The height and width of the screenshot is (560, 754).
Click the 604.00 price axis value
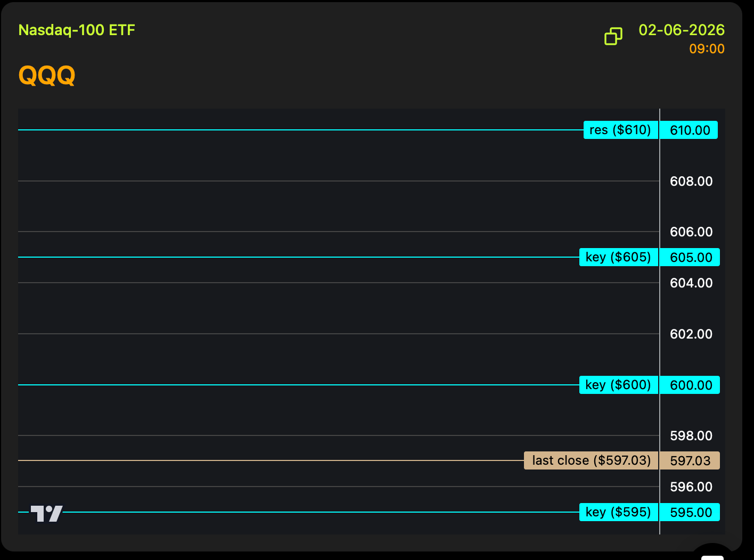coord(691,283)
